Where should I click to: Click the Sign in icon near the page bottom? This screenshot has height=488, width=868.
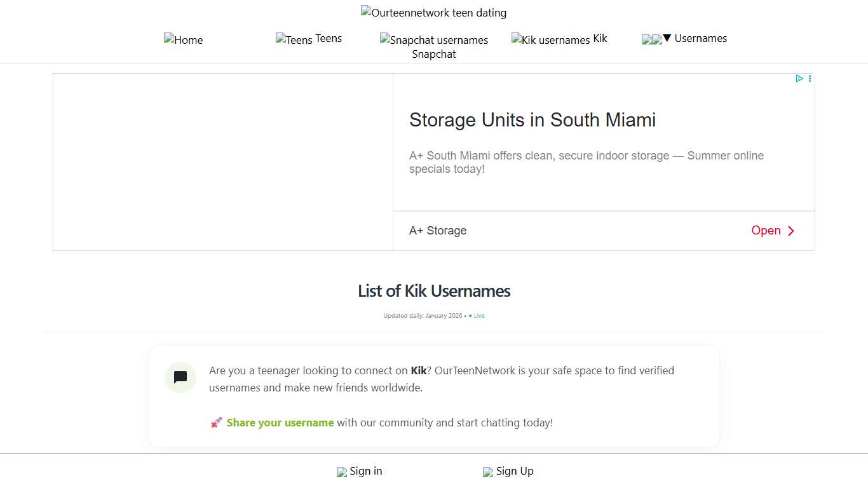(x=342, y=471)
